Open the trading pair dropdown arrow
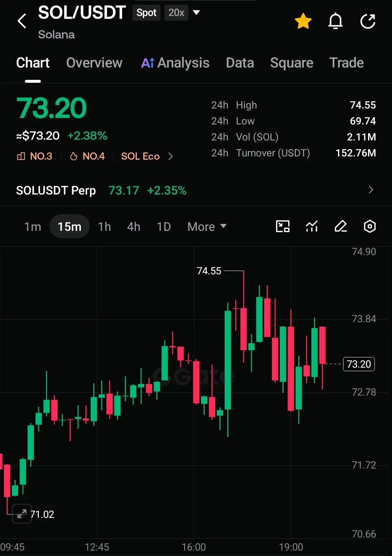Image resolution: width=392 pixels, height=556 pixels. tap(196, 13)
